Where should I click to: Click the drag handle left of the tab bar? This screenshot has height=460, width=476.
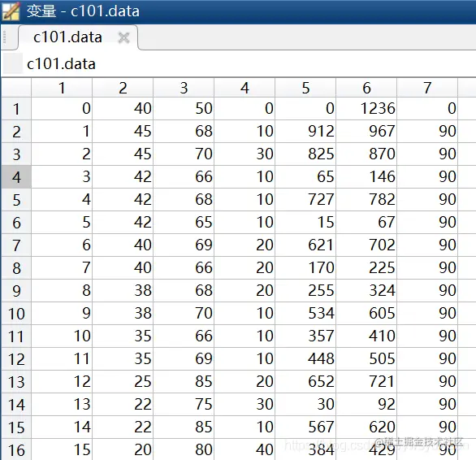click(5, 37)
